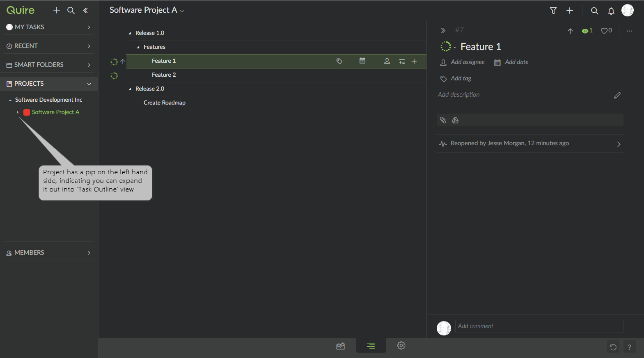The image size is (644, 358).
Task: Switch to the overview chart view
Action: coord(340,346)
